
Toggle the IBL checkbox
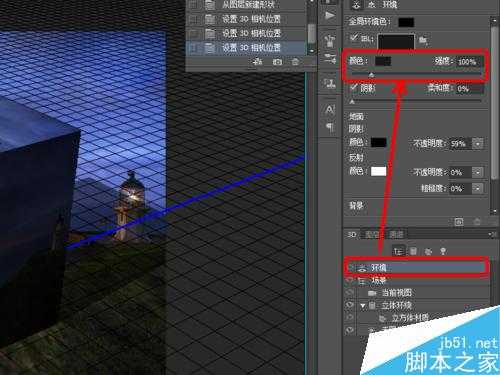354,37
